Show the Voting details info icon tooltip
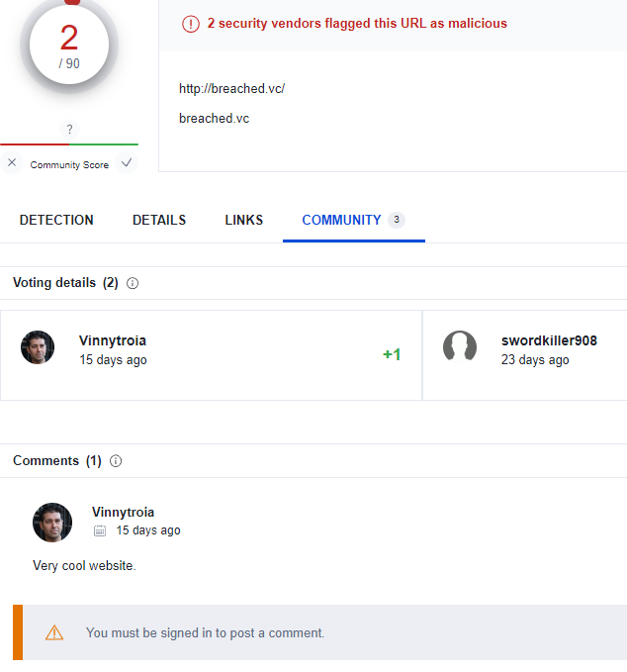This screenshot has width=627, height=672. pos(133,283)
